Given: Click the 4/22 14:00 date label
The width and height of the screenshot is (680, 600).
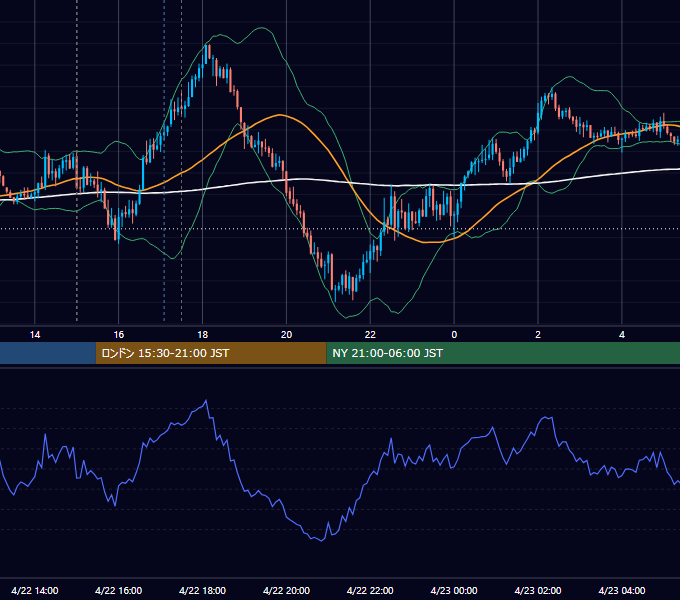Looking at the screenshot, I should coord(35,590).
